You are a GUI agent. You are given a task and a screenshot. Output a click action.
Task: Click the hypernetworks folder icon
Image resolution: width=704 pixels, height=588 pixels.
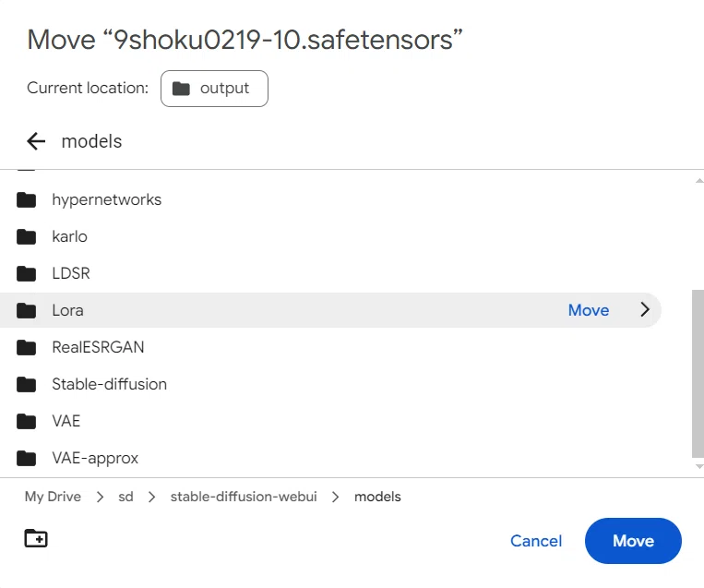(26, 200)
